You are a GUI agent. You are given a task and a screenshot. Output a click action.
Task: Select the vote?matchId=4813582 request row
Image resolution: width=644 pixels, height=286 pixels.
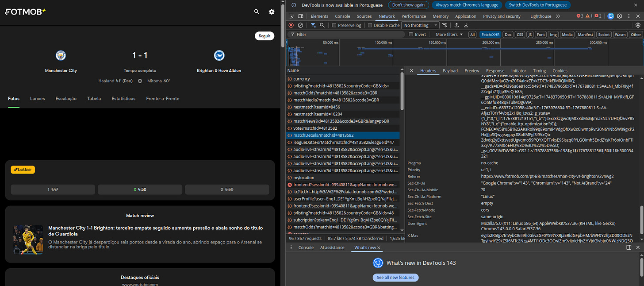point(343,128)
